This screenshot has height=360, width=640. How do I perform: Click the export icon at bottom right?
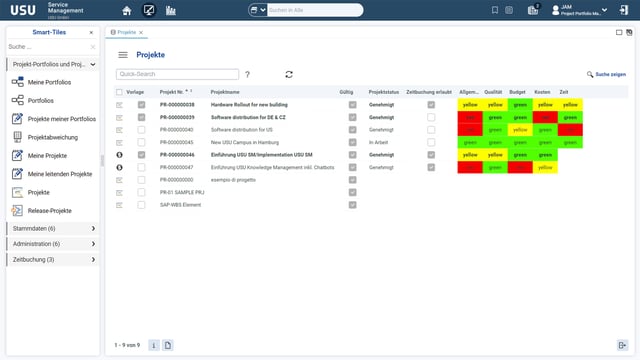(x=622, y=345)
